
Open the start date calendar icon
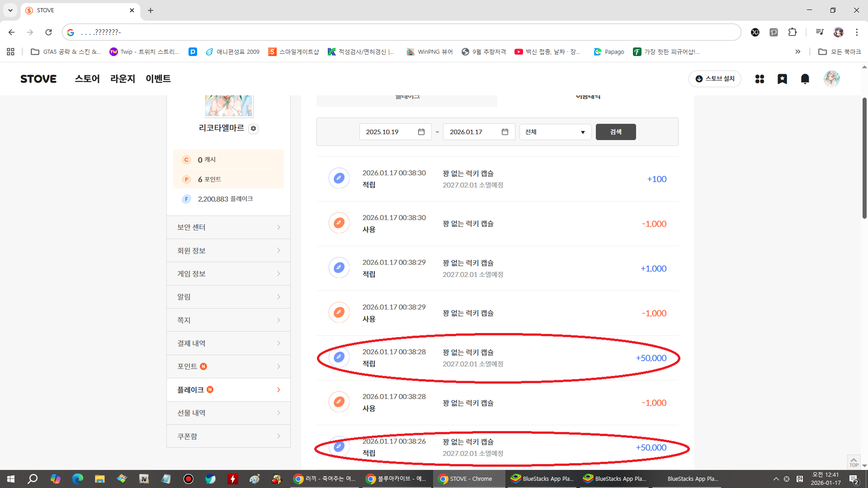click(421, 132)
